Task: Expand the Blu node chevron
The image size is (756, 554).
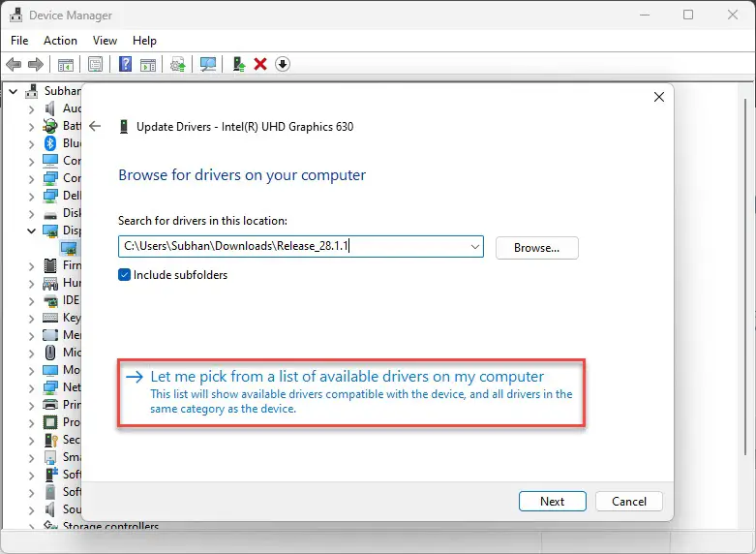Action: pyautogui.click(x=31, y=144)
